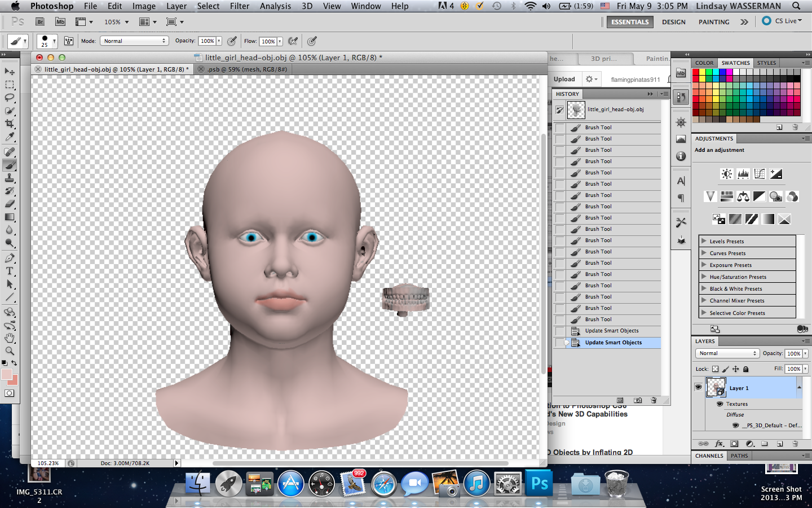Select the Spot Healing Brush tool
This screenshot has height=508, width=812.
[10, 152]
